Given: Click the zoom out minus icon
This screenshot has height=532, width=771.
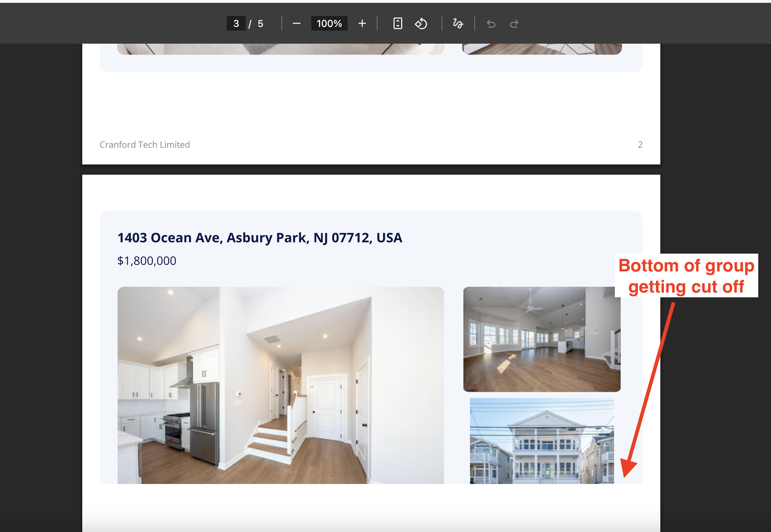Looking at the screenshot, I should pyautogui.click(x=296, y=24).
